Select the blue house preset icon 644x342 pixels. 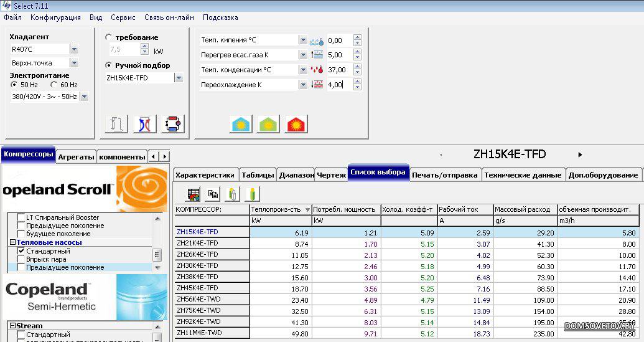pos(241,124)
